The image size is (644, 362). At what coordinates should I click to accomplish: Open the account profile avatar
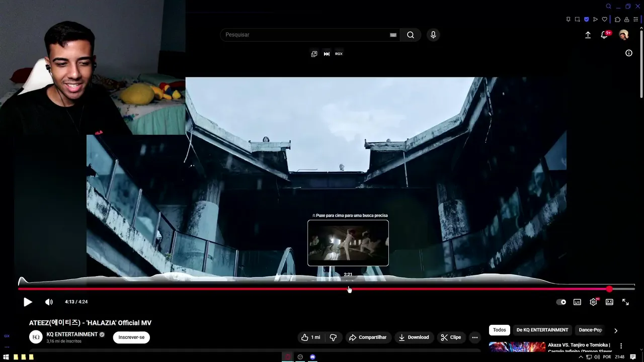point(624,35)
